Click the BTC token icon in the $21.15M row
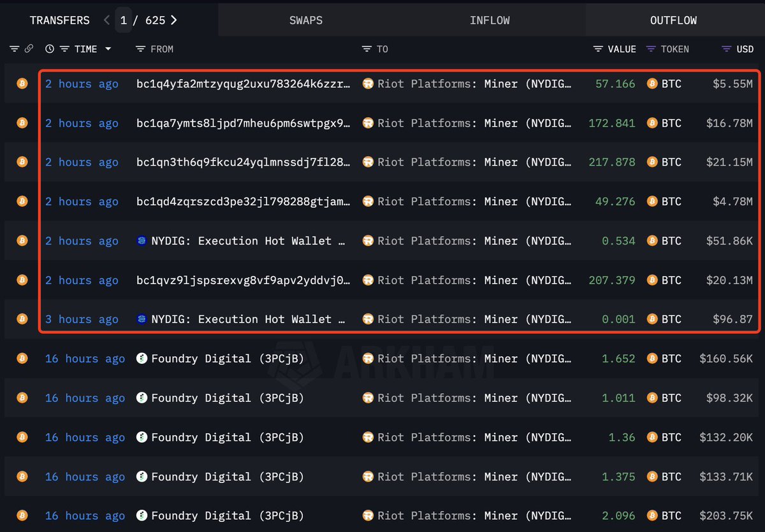765x532 pixels. [652, 162]
